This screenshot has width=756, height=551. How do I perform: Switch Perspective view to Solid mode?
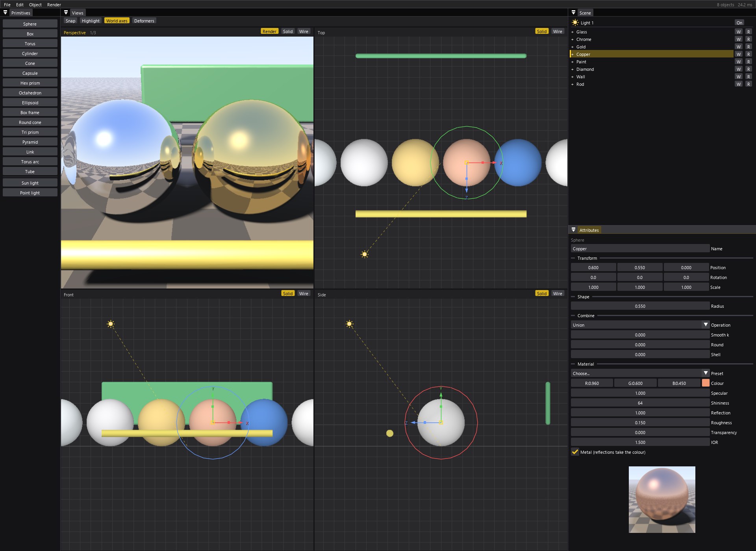[288, 31]
